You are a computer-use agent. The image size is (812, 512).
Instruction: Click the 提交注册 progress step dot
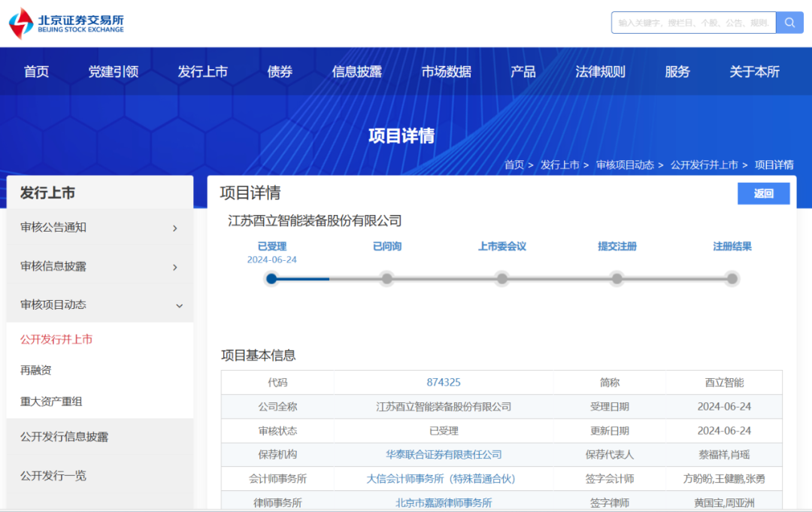click(x=617, y=278)
